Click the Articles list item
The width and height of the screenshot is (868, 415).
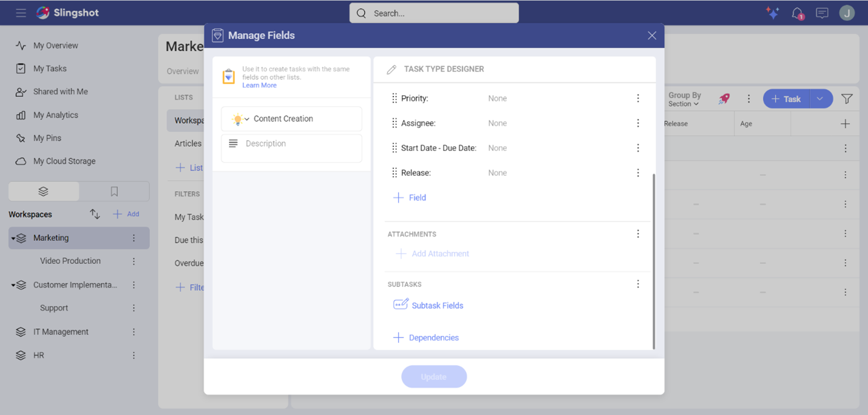[188, 144]
